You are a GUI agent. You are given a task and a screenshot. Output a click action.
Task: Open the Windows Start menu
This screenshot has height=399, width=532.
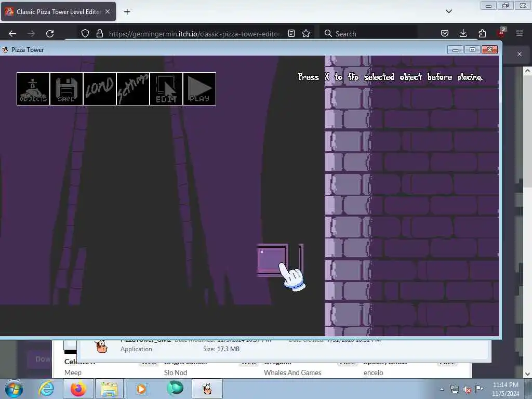tap(14, 389)
